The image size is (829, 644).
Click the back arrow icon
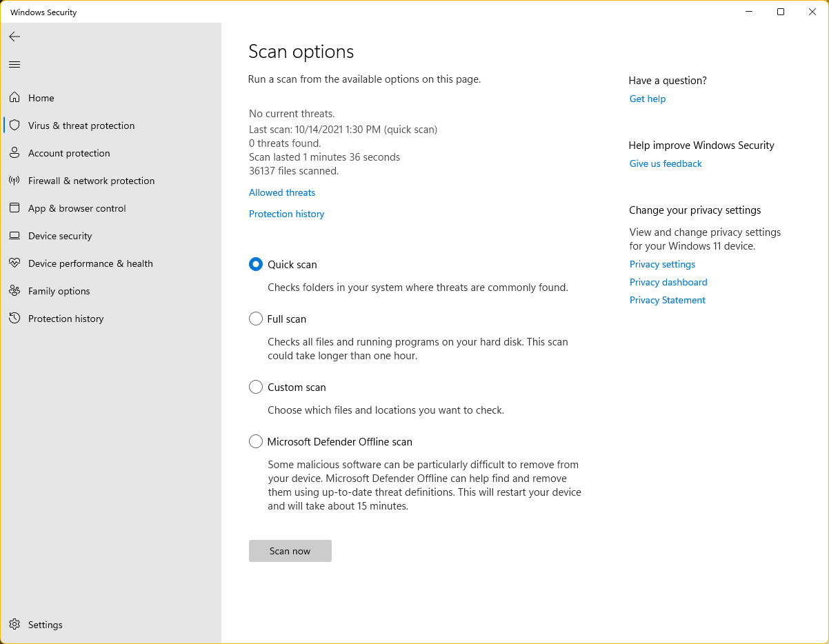[x=14, y=37]
